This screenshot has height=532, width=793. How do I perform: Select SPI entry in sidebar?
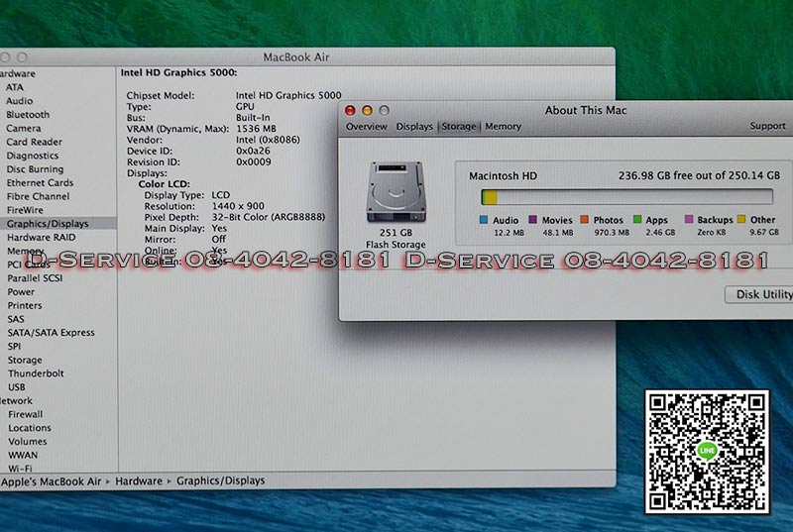14,346
